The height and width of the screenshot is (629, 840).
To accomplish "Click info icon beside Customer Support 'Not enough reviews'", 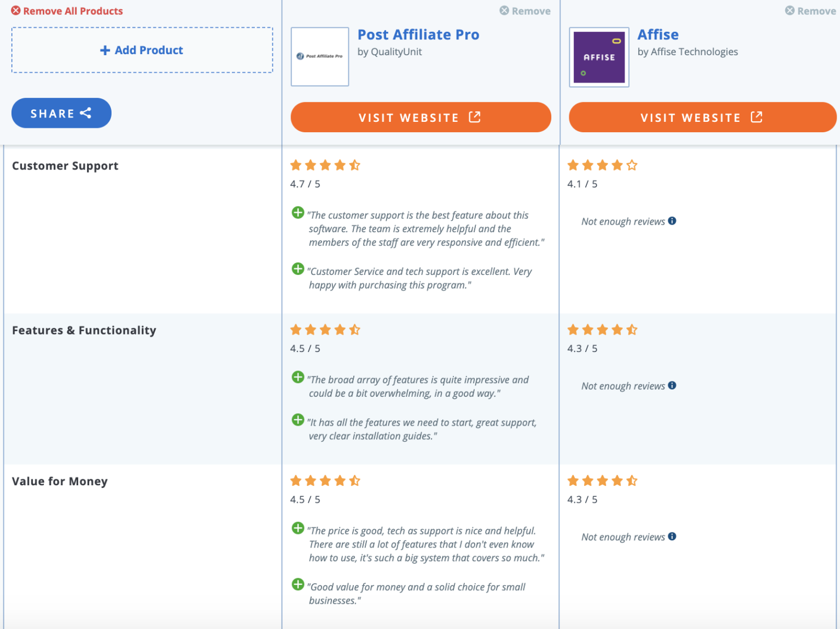I will 672,221.
